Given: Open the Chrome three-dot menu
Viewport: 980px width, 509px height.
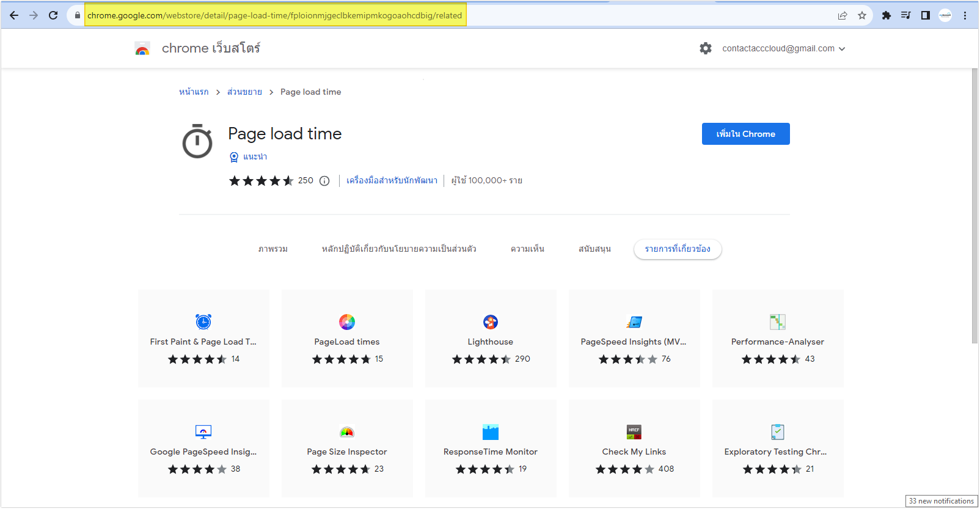Looking at the screenshot, I should [x=965, y=15].
